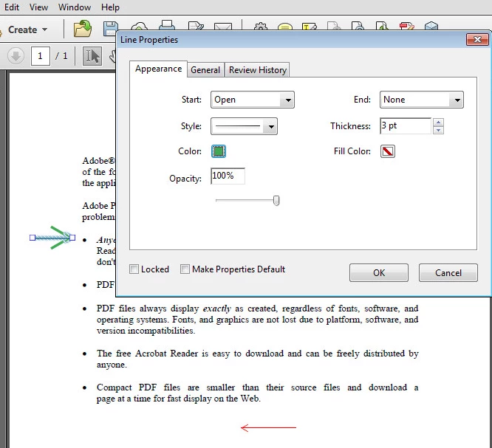Open the View menu
Screen dimensions: 492x448
pos(38,7)
